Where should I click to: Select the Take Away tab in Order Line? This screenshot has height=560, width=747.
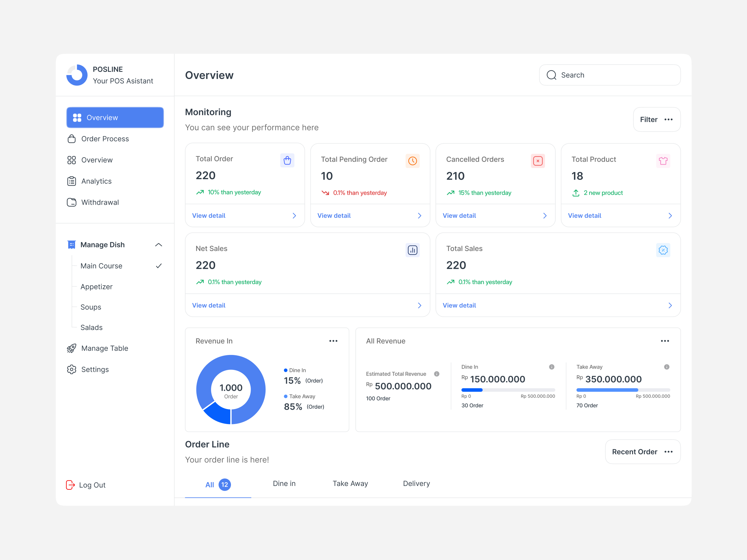(350, 484)
